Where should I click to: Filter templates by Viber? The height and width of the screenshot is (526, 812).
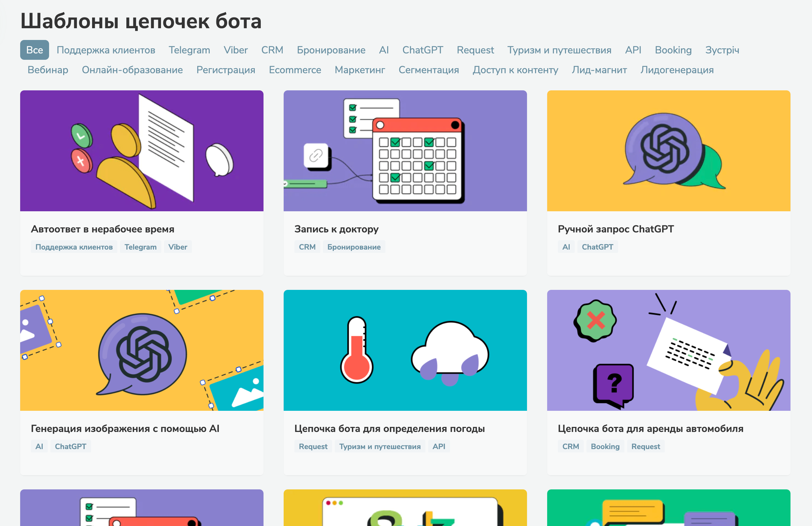(x=236, y=50)
